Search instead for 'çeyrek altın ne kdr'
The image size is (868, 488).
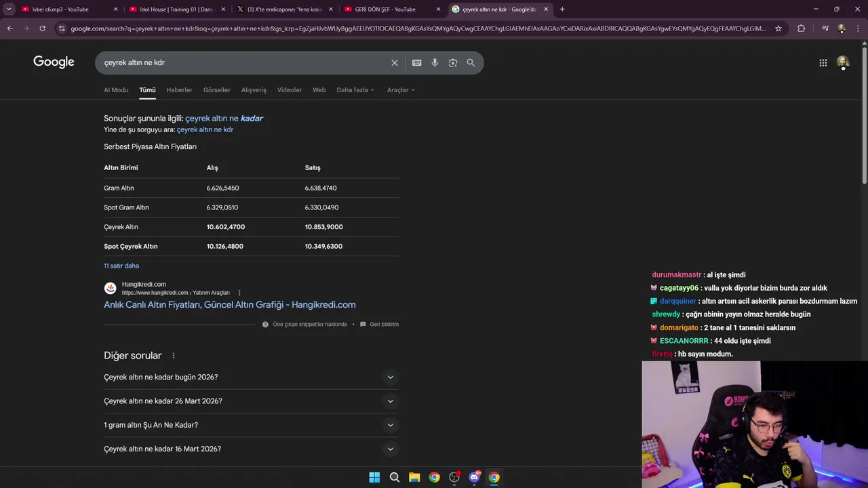(x=205, y=129)
